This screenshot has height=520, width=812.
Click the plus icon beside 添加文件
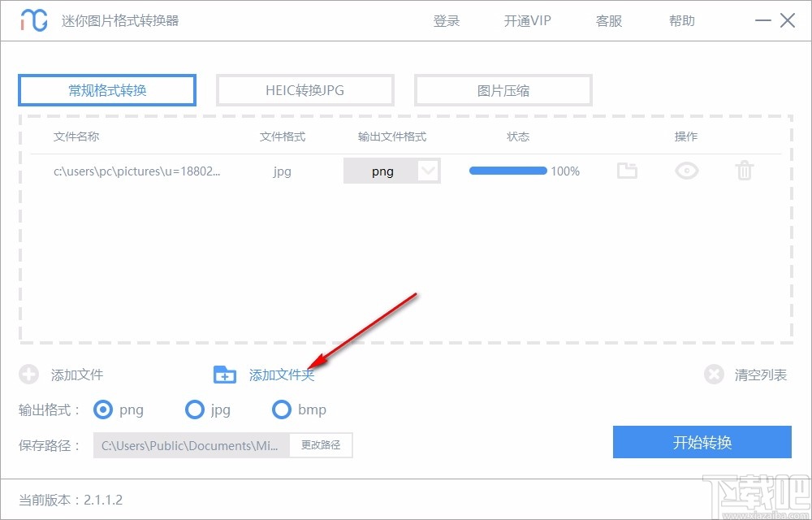29,375
